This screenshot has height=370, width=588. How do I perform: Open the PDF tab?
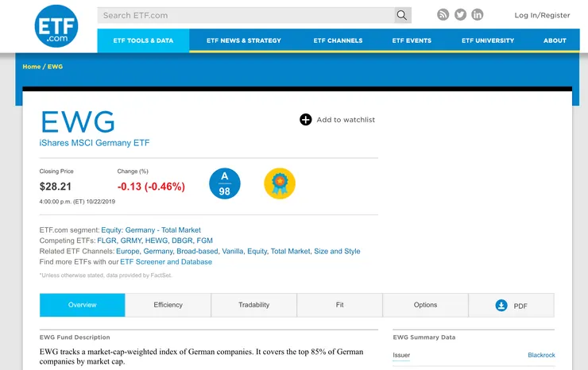(x=512, y=305)
